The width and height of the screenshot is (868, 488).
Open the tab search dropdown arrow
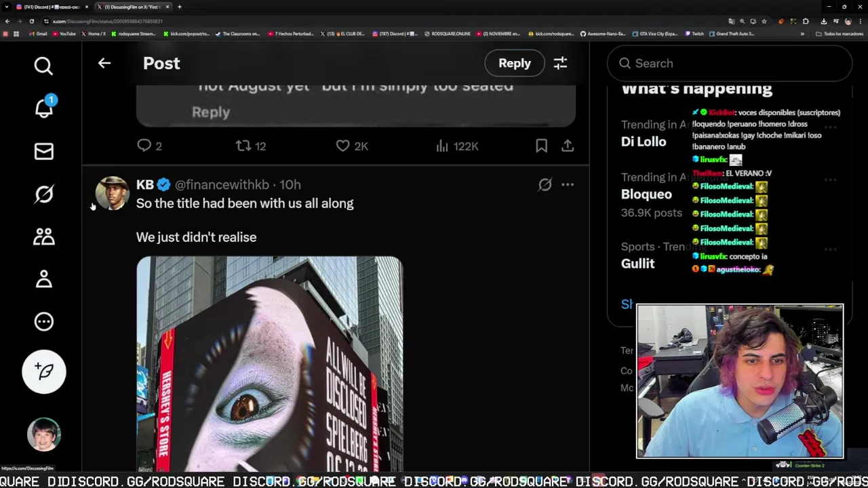7,7
